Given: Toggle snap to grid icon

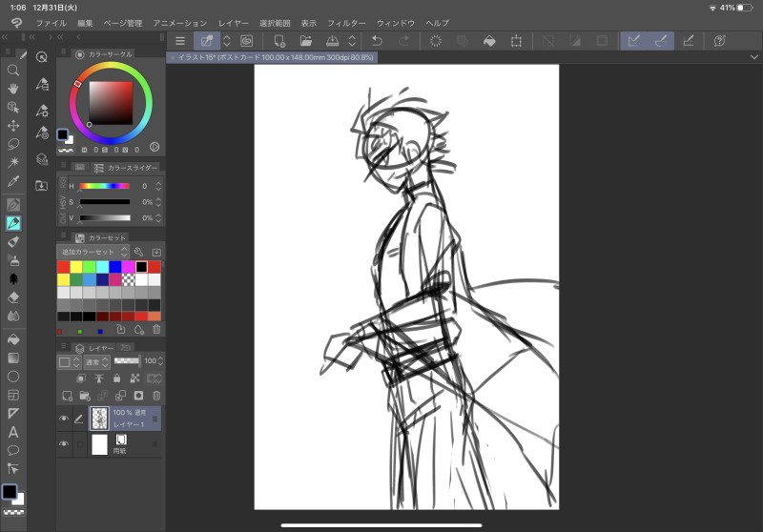Looking at the screenshot, I should pos(688,41).
